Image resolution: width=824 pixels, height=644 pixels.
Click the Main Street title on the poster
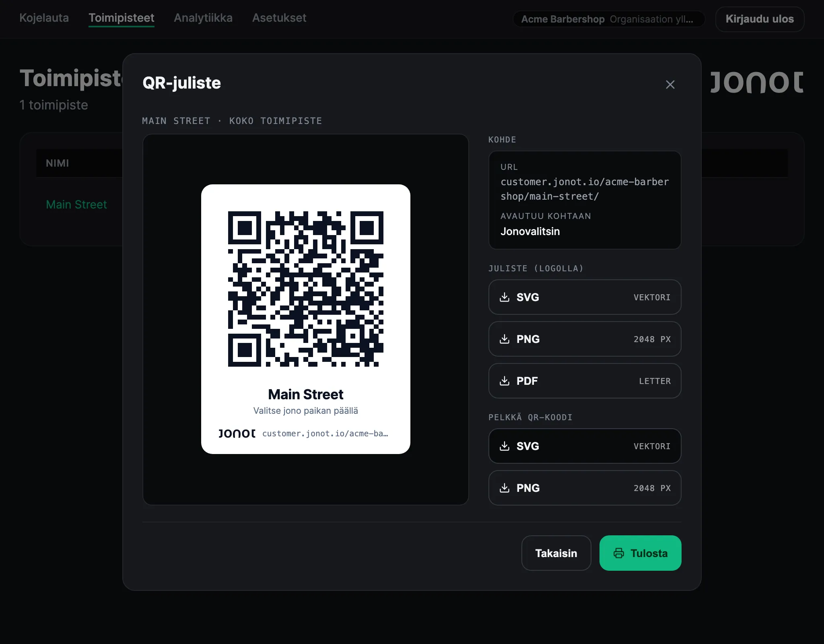pyautogui.click(x=306, y=394)
